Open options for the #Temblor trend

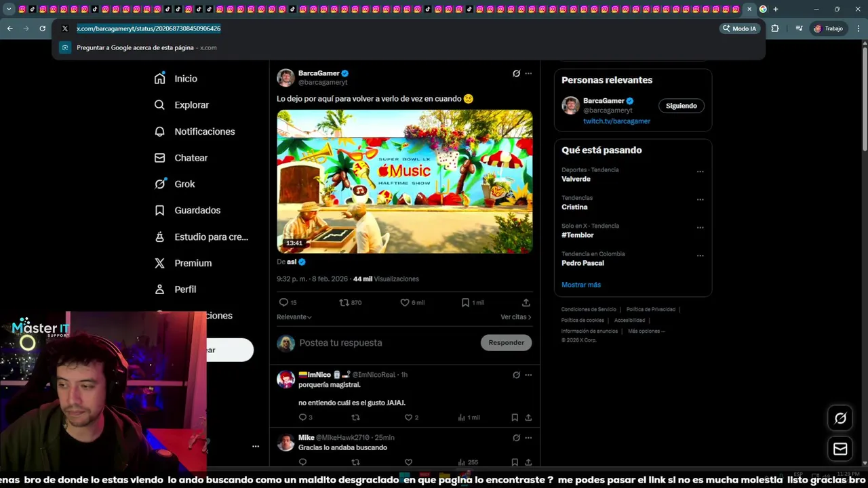tap(701, 228)
